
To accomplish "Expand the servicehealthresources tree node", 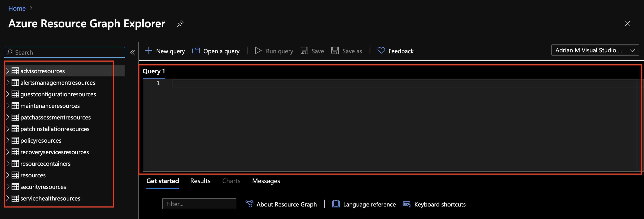I will (x=8, y=198).
